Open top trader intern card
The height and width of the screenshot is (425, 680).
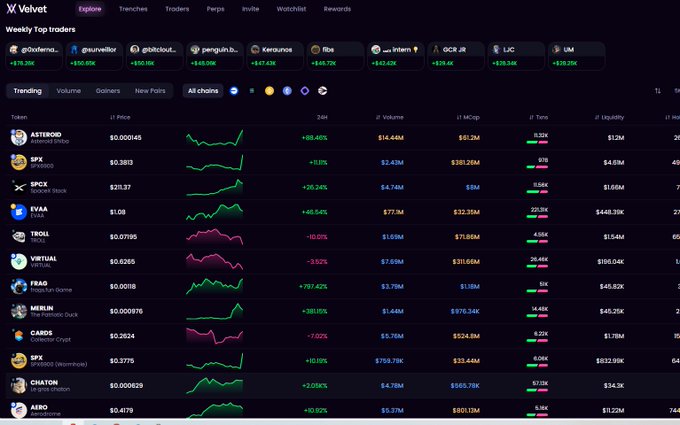click(396, 56)
